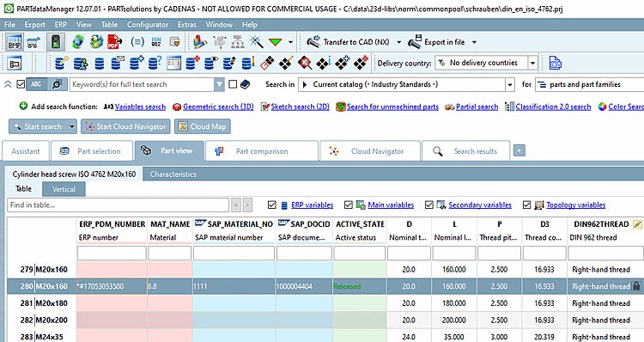
Task: Open the shopping cart icon
Action: [33, 42]
